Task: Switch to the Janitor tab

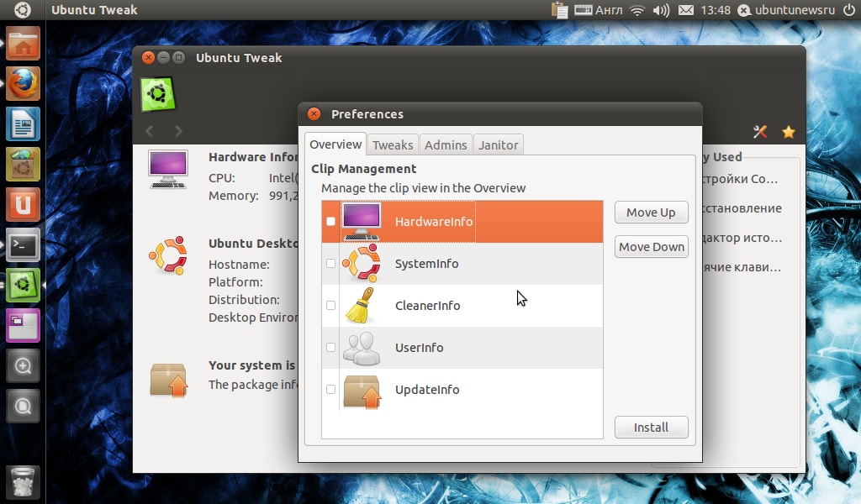Action: pos(498,144)
